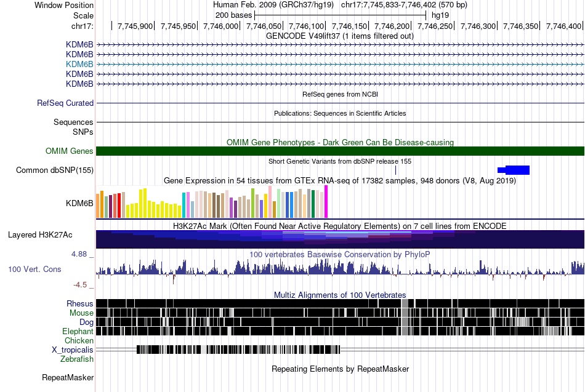
Task: Click the 4.88 PhyloP maximum value
Action: 79,254
